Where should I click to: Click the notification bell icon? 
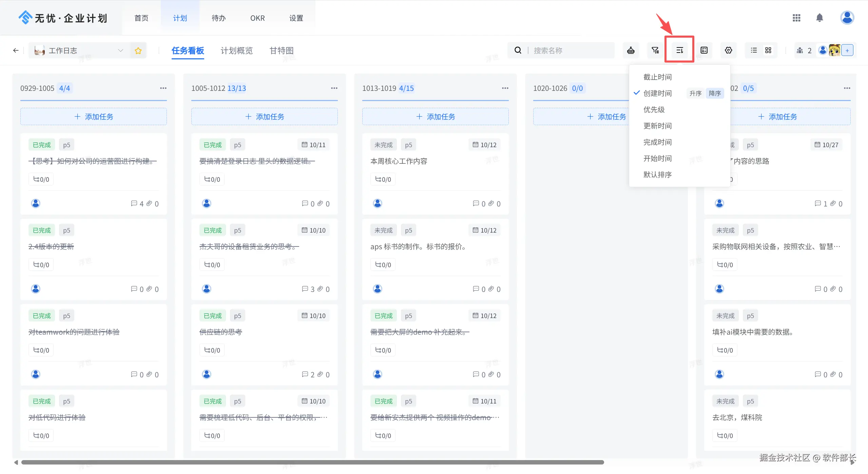pyautogui.click(x=819, y=18)
